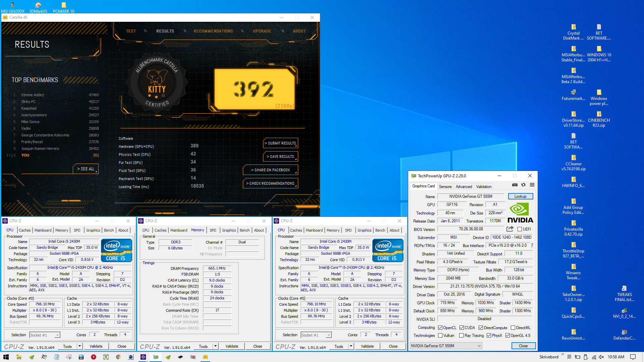
Task: Switch to the GPU-Z Sensors tab
Action: click(x=445, y=187)
